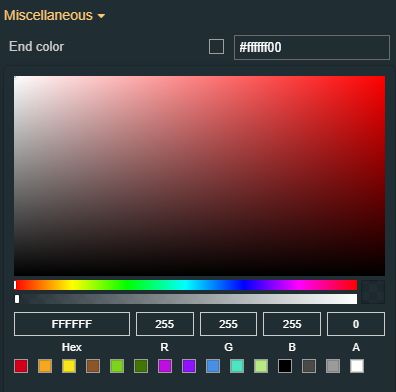Viewport: 396px width, 392px height.
Task: Choose the yellow preset swatch
Action: (69, 366)
